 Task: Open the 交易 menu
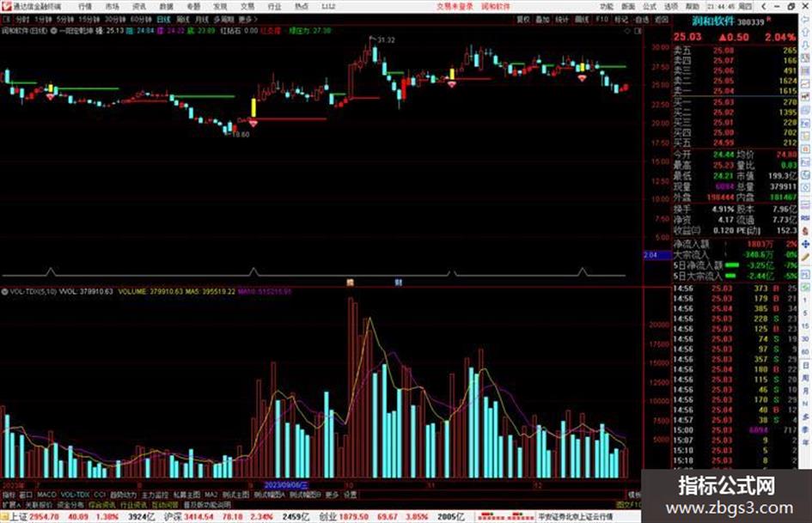(247, 6)
